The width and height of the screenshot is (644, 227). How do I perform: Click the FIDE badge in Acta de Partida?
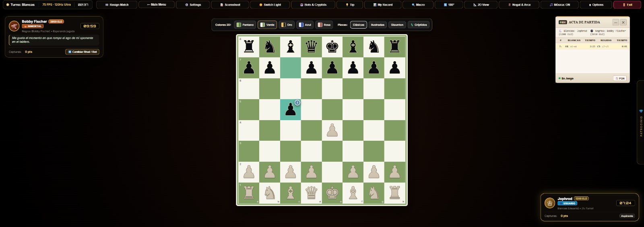(x=563, y=22)
